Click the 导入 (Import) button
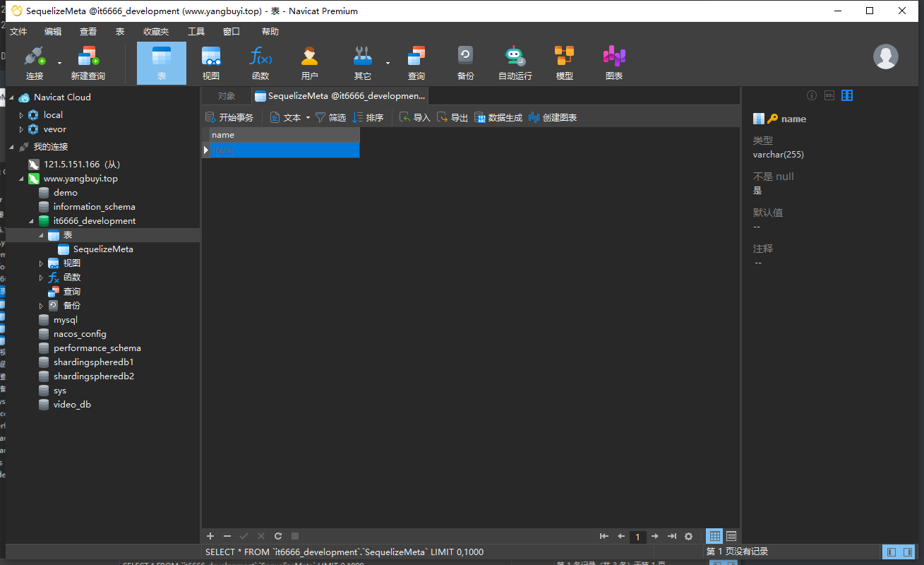924x565 pixels. [415, 118]
